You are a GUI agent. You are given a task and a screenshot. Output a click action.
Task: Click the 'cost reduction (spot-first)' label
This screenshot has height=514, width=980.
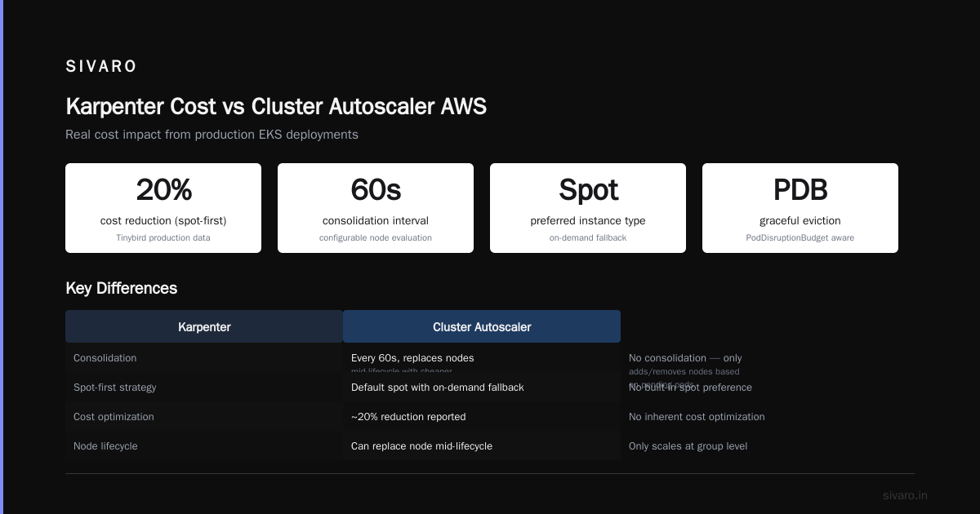click(x=163, y=220)
